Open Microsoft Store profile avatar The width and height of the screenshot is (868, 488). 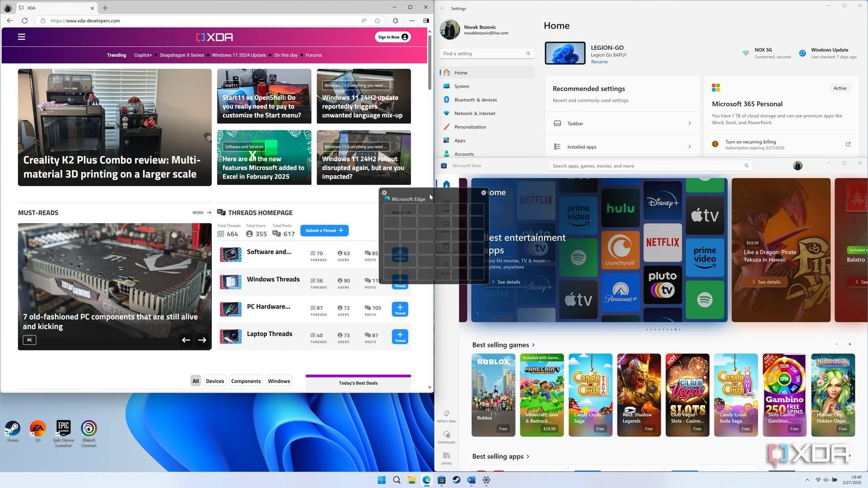point(797,166)
